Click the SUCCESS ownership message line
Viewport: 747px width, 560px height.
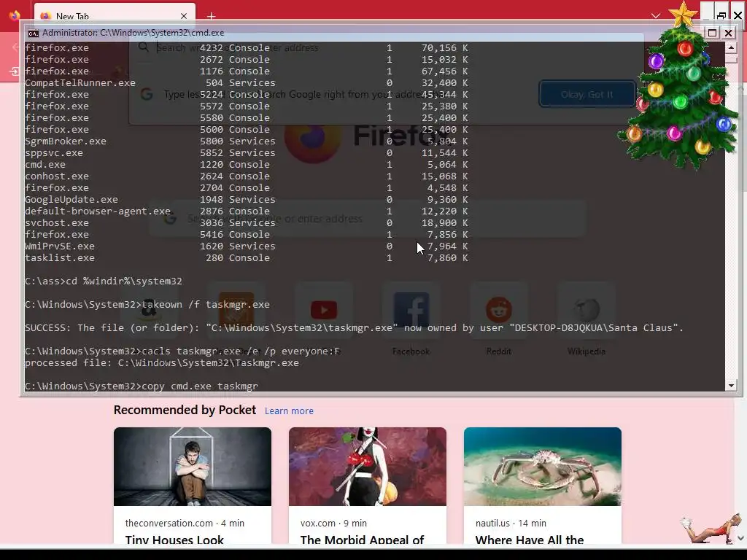(354, 327)
